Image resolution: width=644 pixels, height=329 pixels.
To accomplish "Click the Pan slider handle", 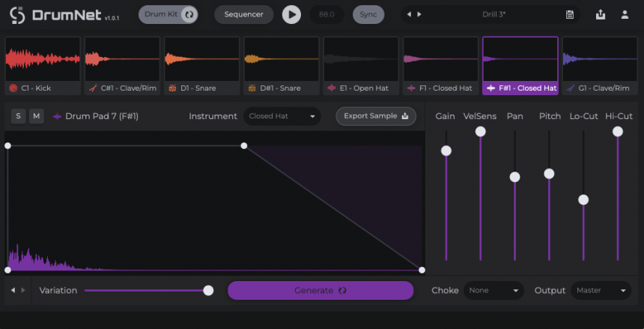I will pos(514,177).
